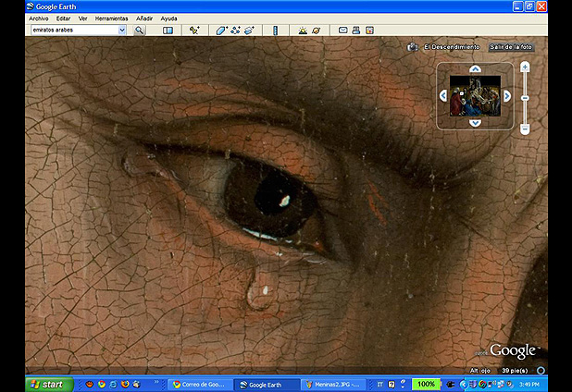Switch view with the planet icon
Viewport: 572px width, 392px height.
tap(316, 30)
